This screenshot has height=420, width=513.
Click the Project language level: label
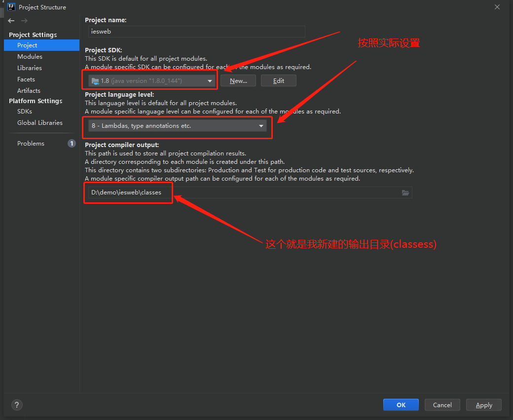(x=119, y=95)
